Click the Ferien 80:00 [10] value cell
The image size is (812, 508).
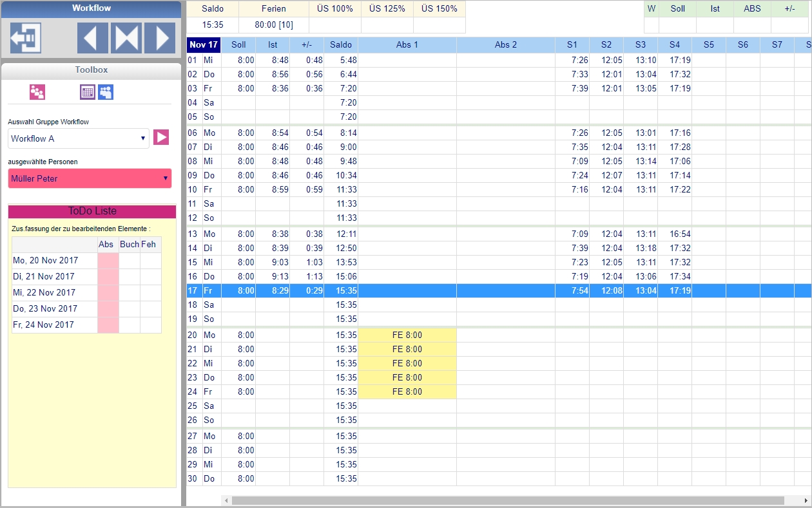tap(273, 24)
